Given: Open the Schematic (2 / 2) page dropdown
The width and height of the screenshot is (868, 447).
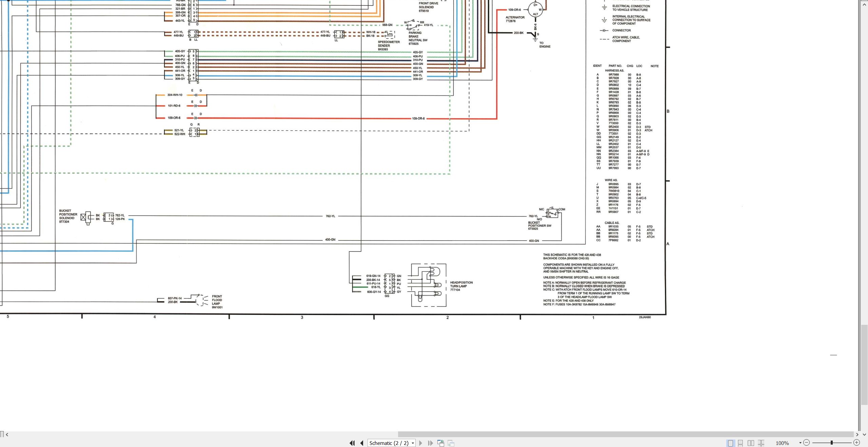Looking at the screenshot, I should click(392, 443).
